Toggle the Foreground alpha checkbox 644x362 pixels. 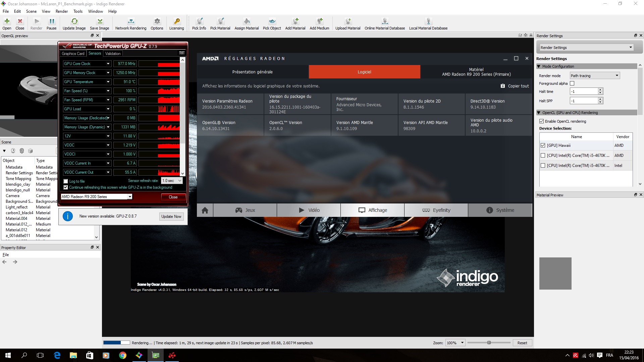(x=572, y=83)
